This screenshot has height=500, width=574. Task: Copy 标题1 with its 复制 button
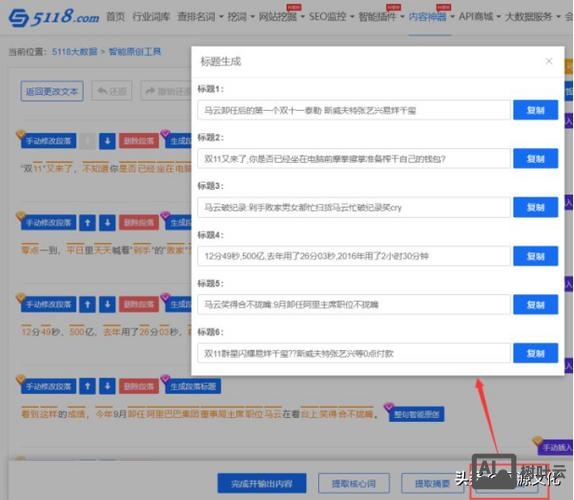[x=536, y=110]
